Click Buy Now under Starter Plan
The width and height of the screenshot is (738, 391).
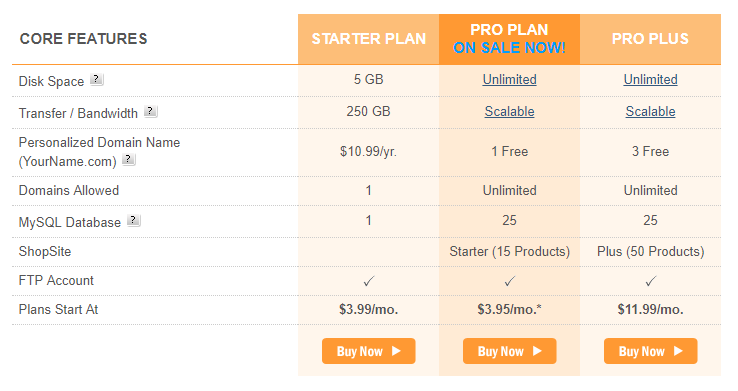(x=369, y=351)
